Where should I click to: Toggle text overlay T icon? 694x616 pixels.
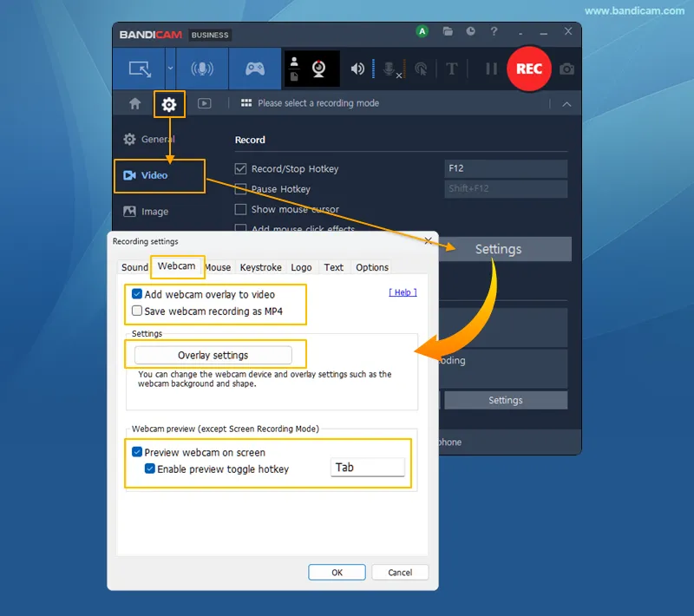(451, 69)
